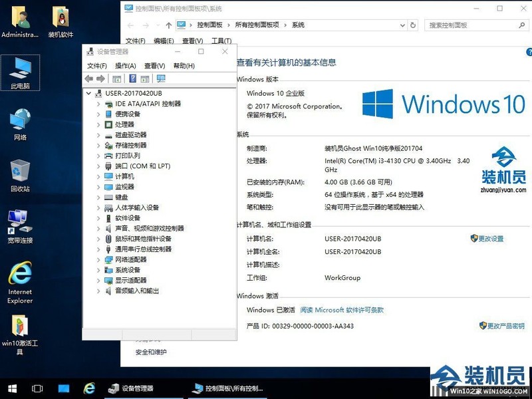Expand the IDE ATA/ATAPI 控制器 node
The image size is (532, 399).
tap(98, 104)
